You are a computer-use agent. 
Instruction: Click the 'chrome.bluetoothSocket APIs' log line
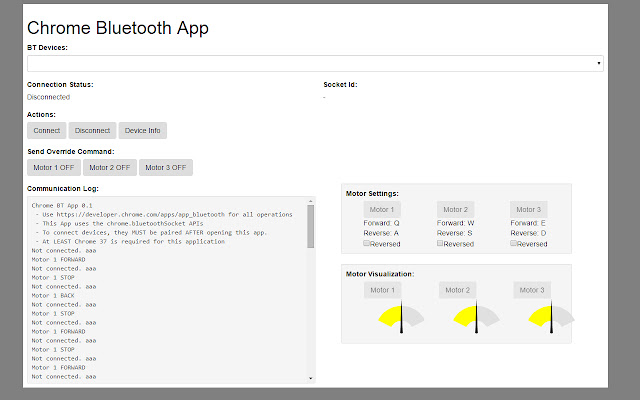[x=119, y=224]
